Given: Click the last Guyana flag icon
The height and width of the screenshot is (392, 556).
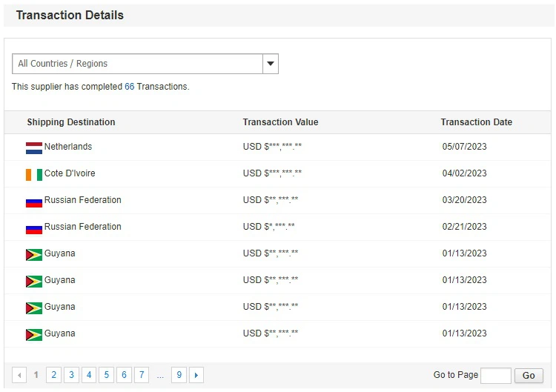Looking at the screenshot, I should [x=34, y=334].
